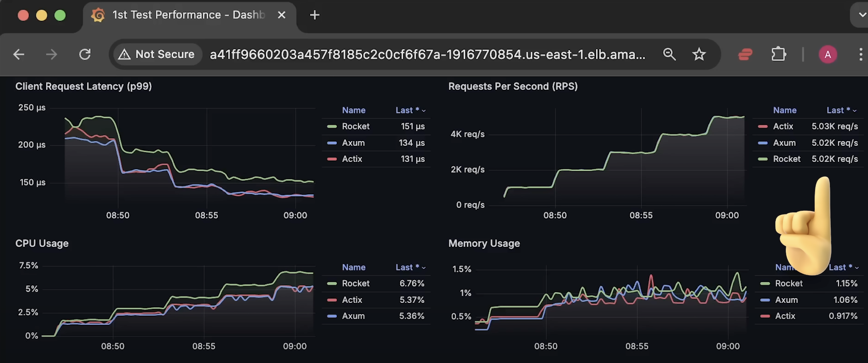The height and width of the screenshot is (363, 868).
Task: Toggle Axum series in RPS legend
Action: tap(784, 143)
